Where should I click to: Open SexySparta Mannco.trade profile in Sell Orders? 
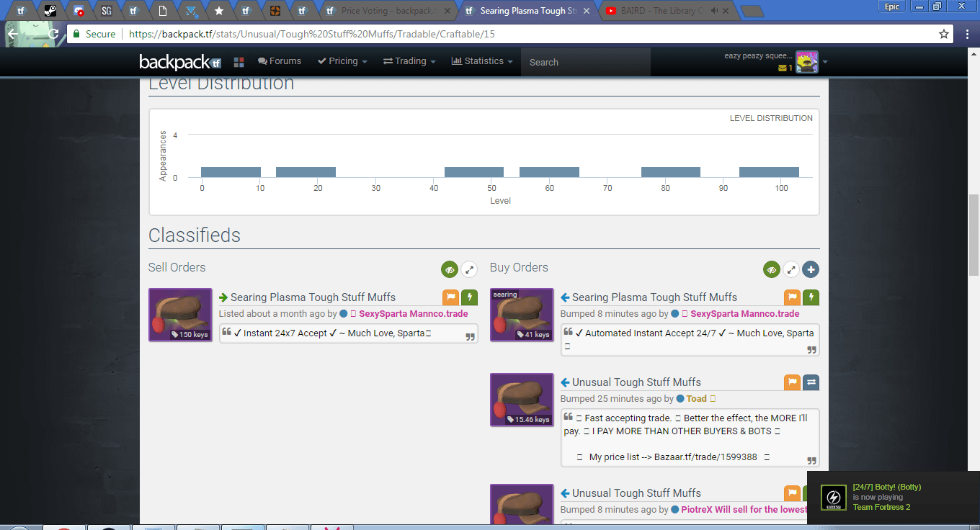(x=414, y=314)
